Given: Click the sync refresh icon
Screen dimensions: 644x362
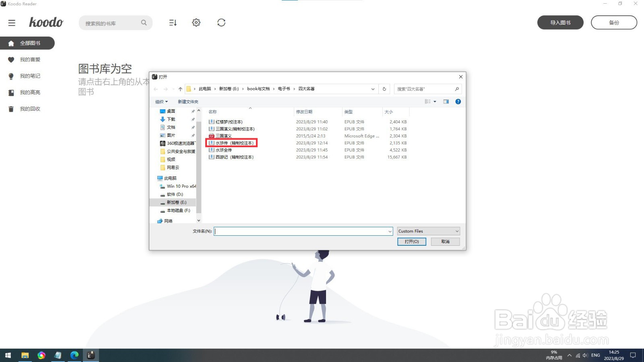Looking at the screenshot, I should coord(221,23).
